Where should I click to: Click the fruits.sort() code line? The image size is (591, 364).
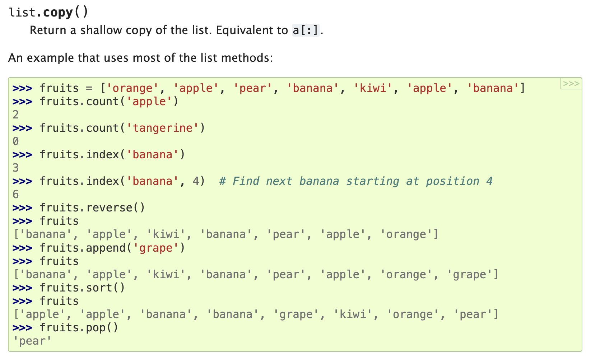pyautogui.click(x=82, y=288)
